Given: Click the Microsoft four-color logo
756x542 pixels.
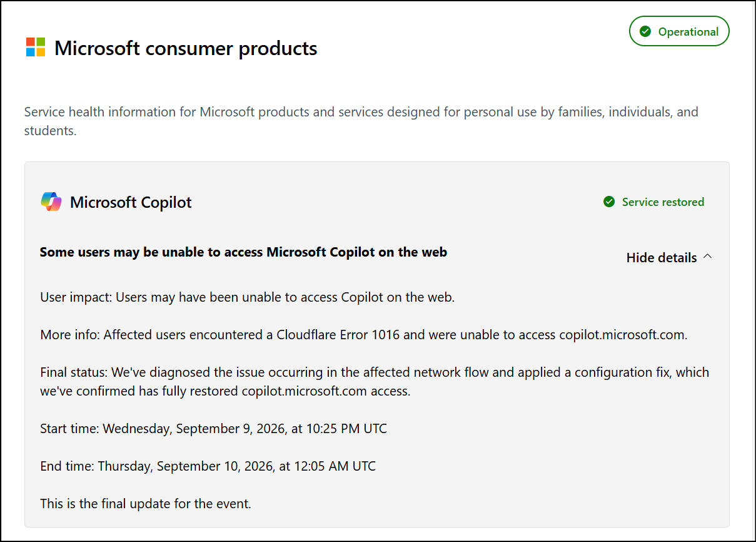Looking at the screenshot, I should tap(36, 47).
